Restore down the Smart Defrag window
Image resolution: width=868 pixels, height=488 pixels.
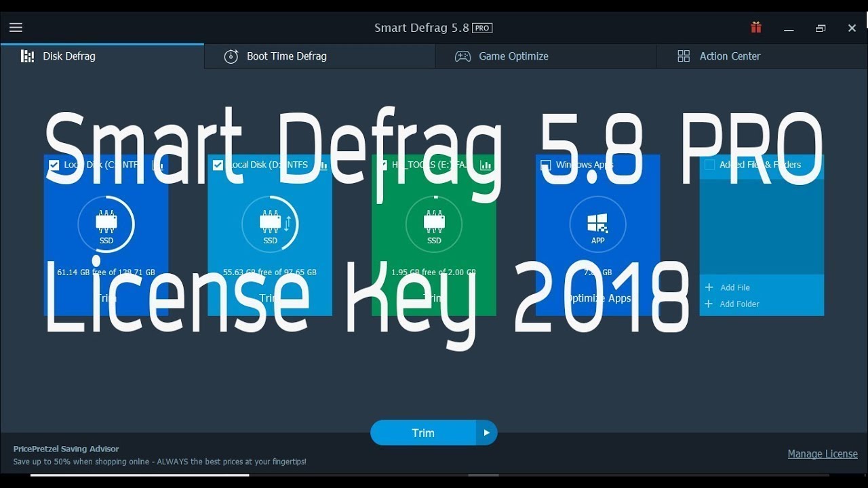tap(821, 28)
